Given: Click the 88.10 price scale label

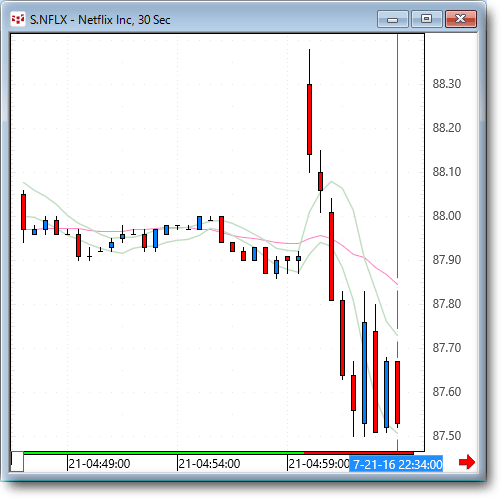Looking at the screenshot, I should pos(447,172).
